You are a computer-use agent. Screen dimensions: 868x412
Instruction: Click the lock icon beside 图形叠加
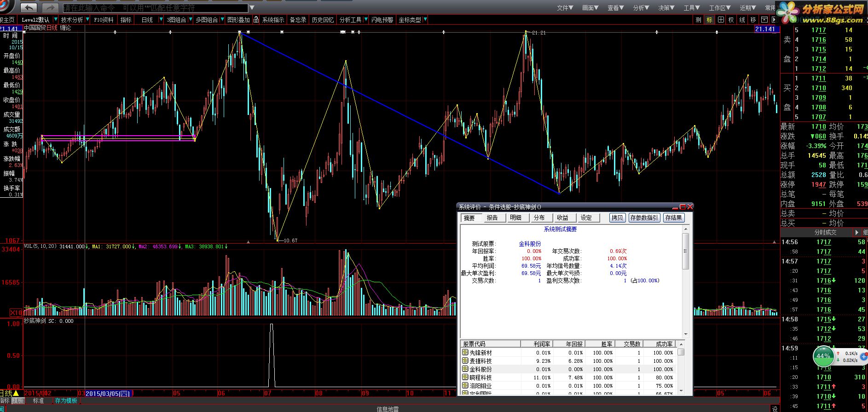256,20
